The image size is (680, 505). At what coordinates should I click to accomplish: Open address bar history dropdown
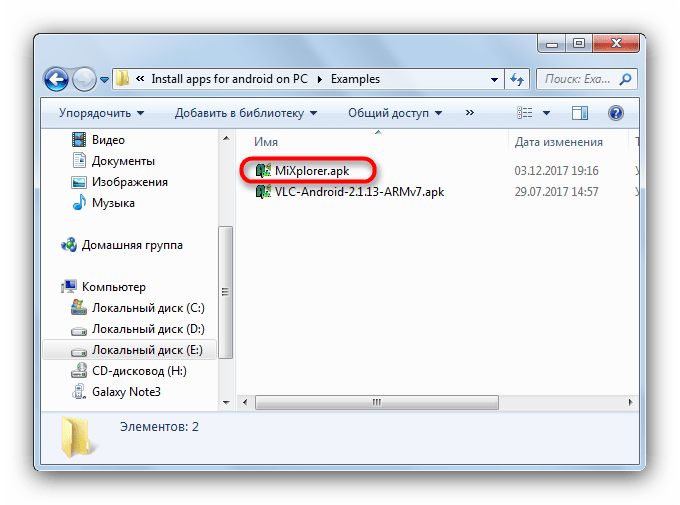494,79
